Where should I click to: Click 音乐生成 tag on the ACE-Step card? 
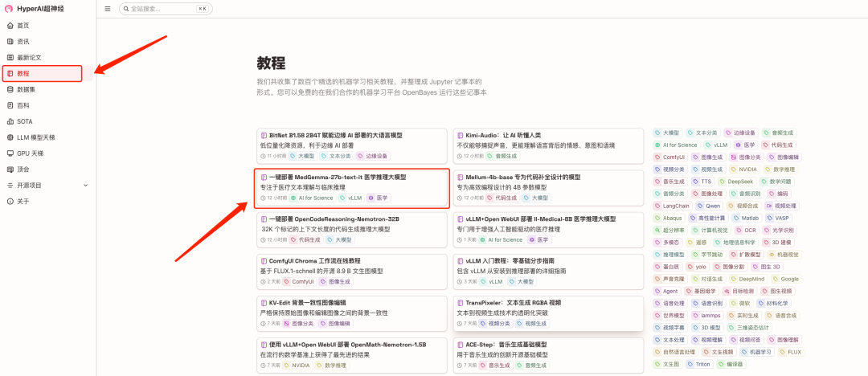tap(495, 366)
